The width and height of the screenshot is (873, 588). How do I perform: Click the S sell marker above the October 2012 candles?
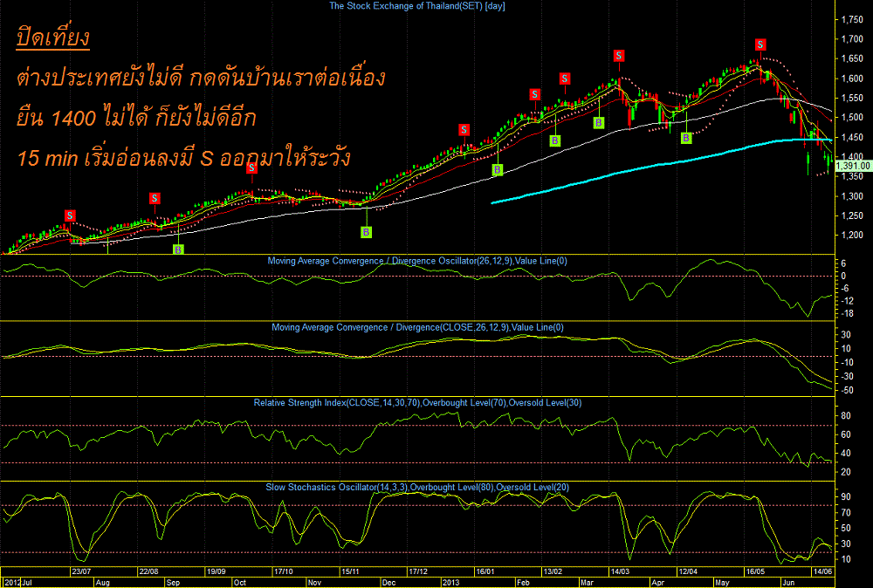pyautogui.click(x=251, y=168)
